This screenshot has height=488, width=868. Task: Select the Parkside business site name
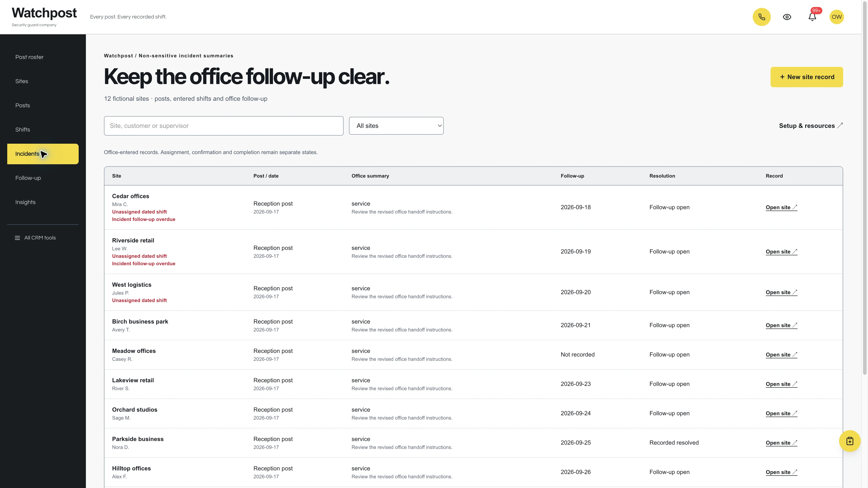click(138, 439)
